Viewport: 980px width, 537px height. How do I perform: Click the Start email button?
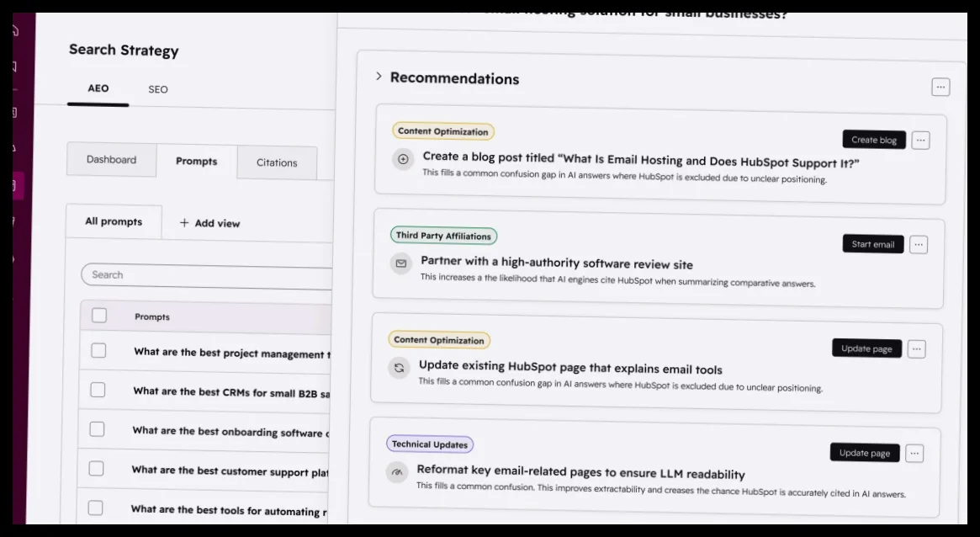coord(873,244)
